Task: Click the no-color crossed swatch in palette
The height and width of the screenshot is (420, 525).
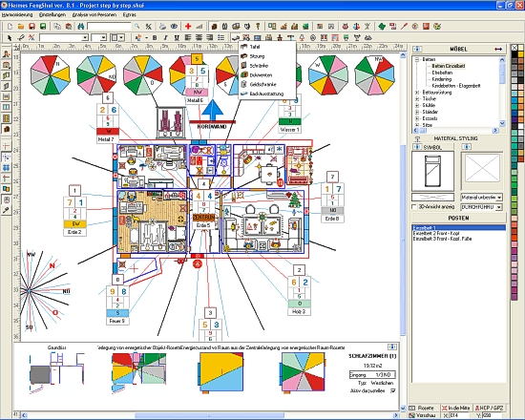Action: coord(514,48)
